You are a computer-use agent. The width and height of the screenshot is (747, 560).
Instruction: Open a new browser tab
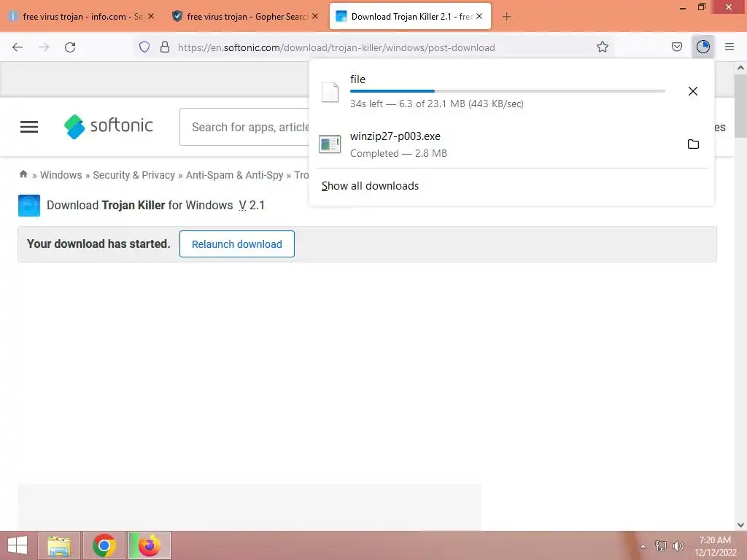coord(506,17)
